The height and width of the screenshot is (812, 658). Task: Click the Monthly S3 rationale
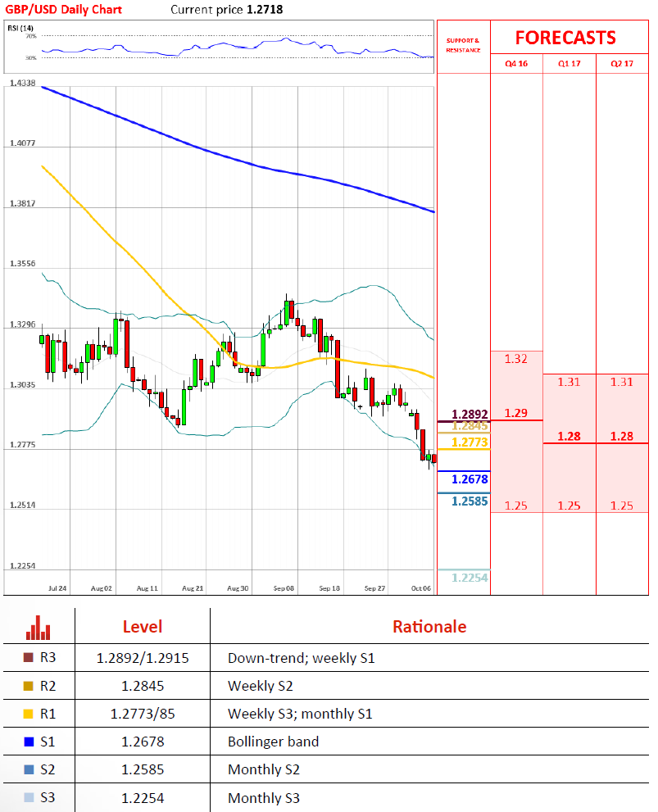tap(264, 799)
